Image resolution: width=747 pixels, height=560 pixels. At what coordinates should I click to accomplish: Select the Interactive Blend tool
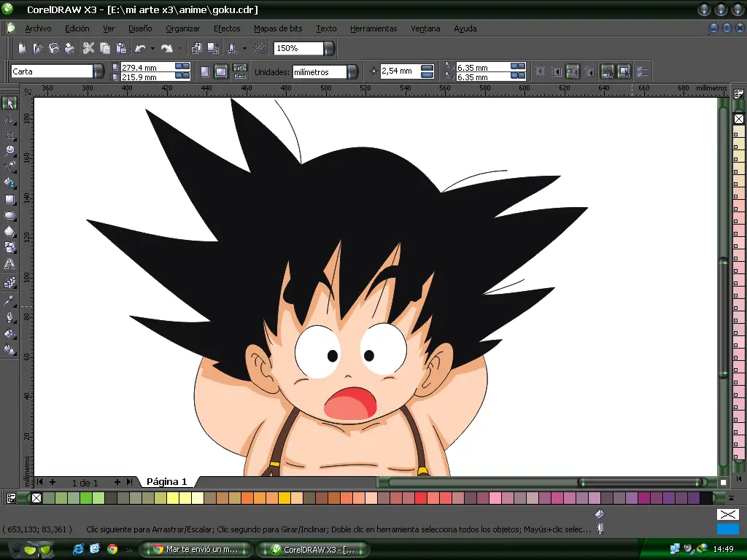[9, 283]
